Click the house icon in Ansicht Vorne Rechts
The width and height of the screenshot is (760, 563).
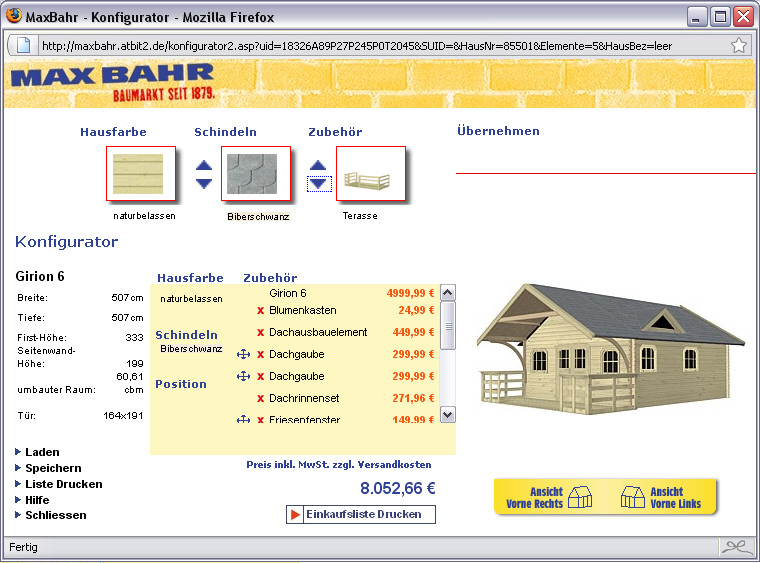(580, 497)
